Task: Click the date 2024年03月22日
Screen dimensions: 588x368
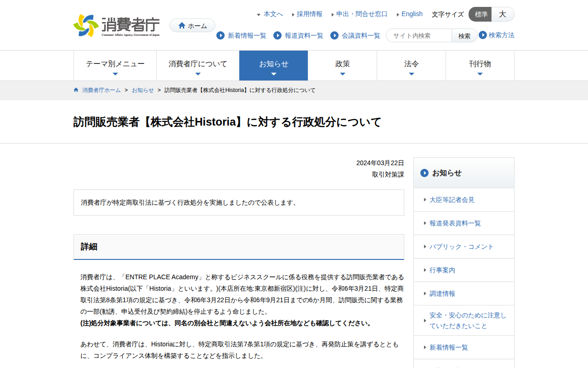Action: point(380,163)
